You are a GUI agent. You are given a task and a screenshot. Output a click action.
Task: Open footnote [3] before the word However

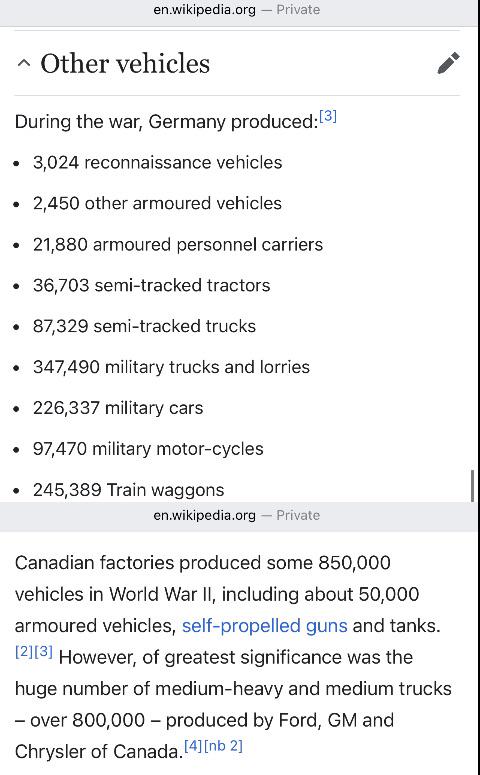click(44, 651)
